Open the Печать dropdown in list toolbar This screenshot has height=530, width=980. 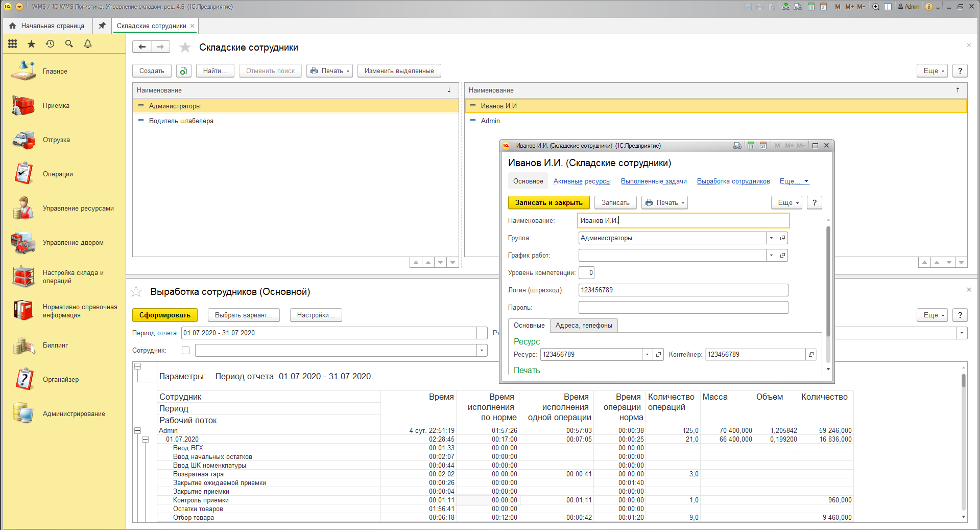pyautogui.click(x=329, y=71)
